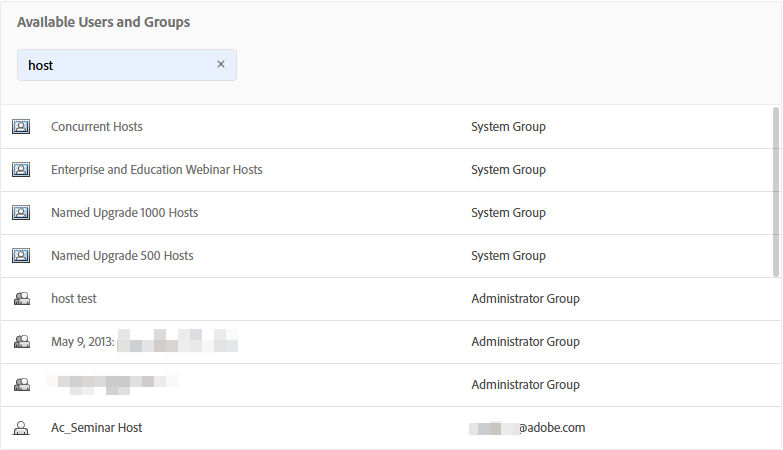Select the May 9, 2013 group entry
Screen dimensions: 783x450
pyautogui.click(x=84, y=342)
